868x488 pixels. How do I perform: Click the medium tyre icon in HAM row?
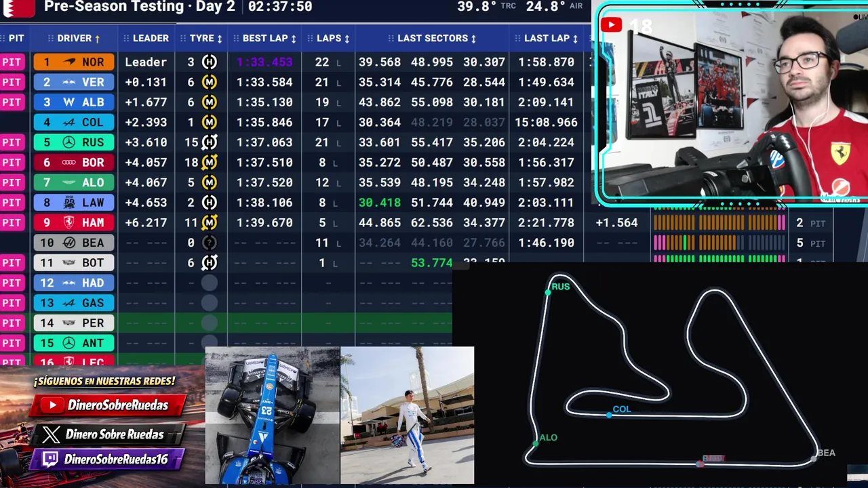coord(210,222)
